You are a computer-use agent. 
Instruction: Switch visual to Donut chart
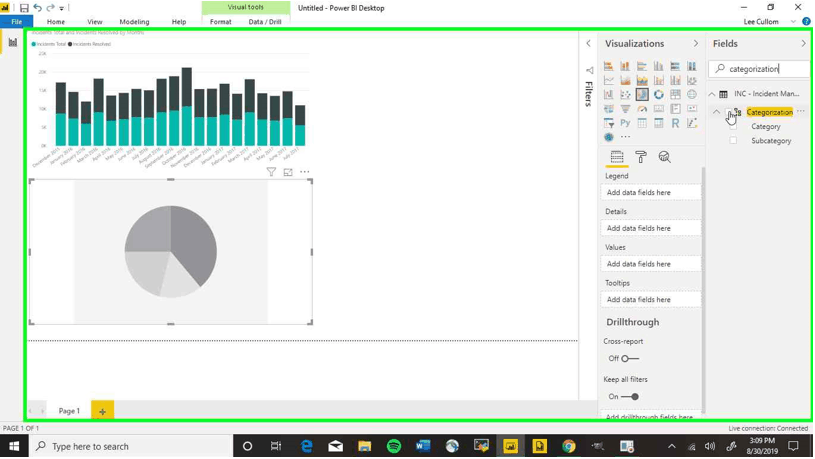[x=659, y=95]
